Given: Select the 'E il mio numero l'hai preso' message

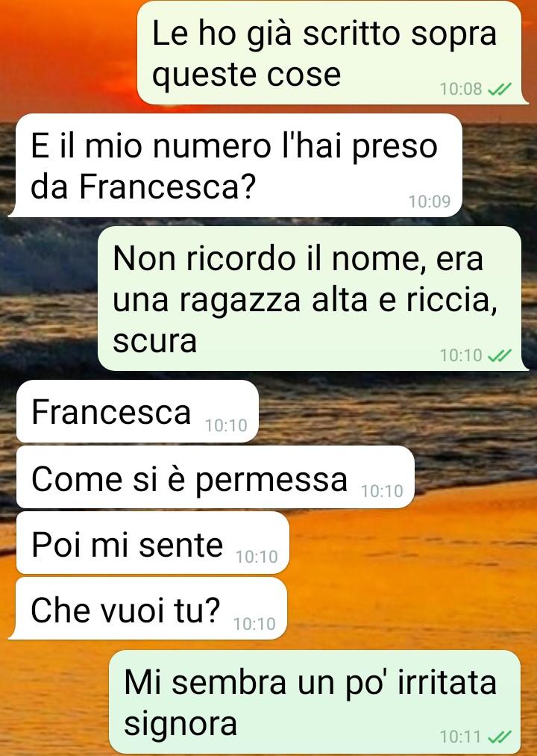Looking at the screenshot, I should (236, 166).
